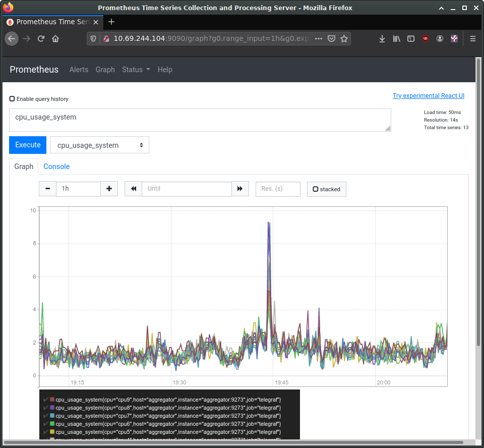Click the Execute button
The width and height of the screenshot is (484, 448).
(28, 145)
